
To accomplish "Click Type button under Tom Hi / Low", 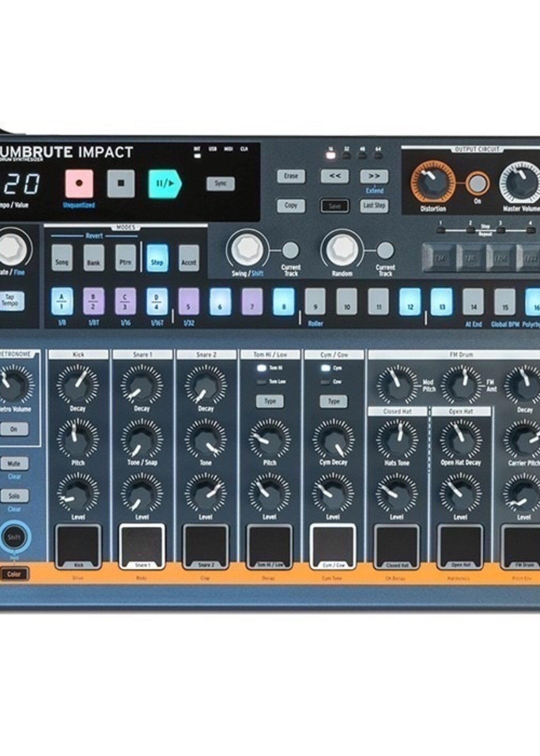I will click(x=270, y=401).
